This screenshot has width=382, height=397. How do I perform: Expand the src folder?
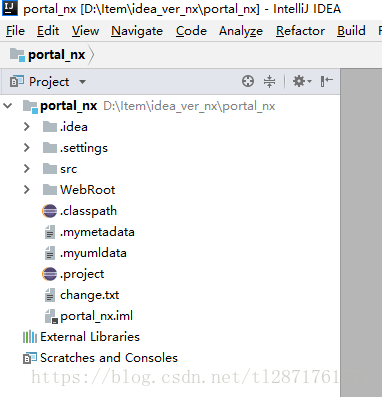coord(27,169)
